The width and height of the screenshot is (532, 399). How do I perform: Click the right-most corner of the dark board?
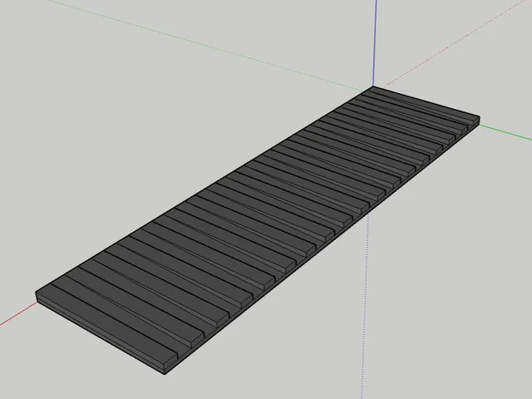point(480,117)
